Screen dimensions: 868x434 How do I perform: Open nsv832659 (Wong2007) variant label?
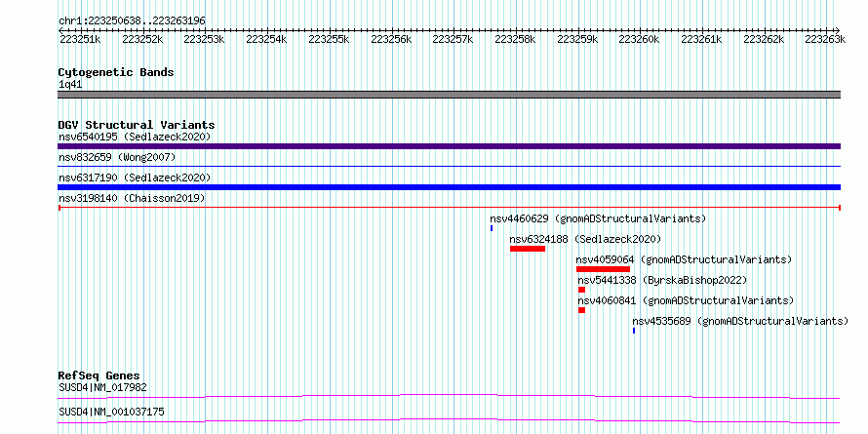117,157
